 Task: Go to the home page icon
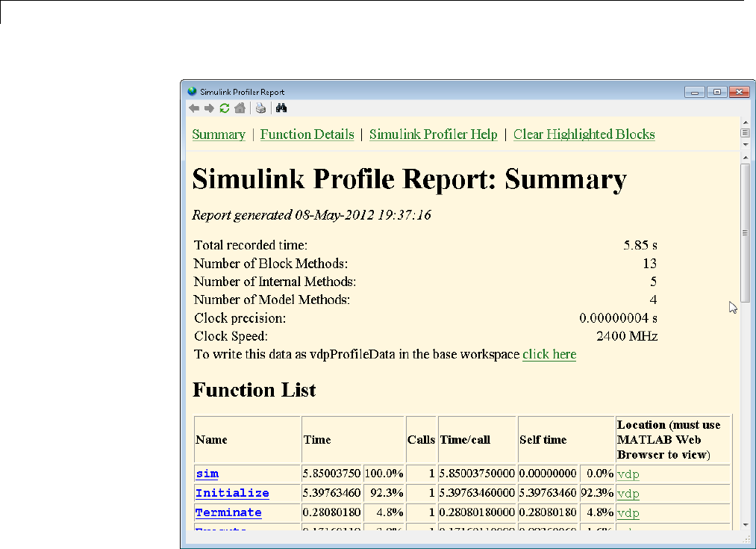[240, 108]
